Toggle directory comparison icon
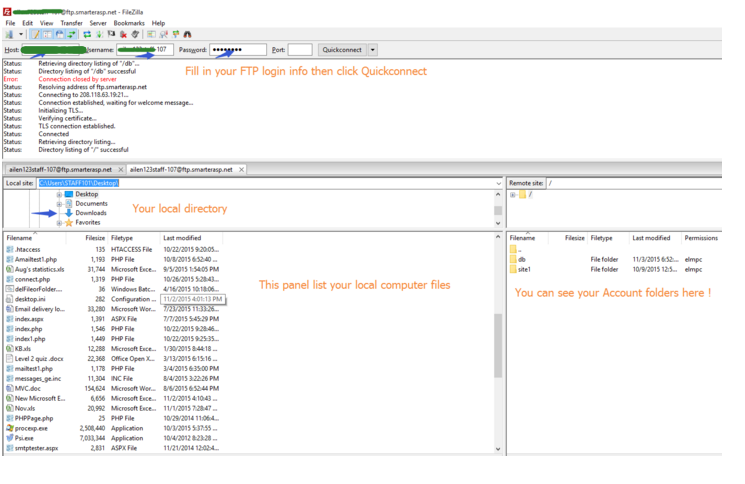This screenshot has width=745, height=484. [x=163, y=34]
